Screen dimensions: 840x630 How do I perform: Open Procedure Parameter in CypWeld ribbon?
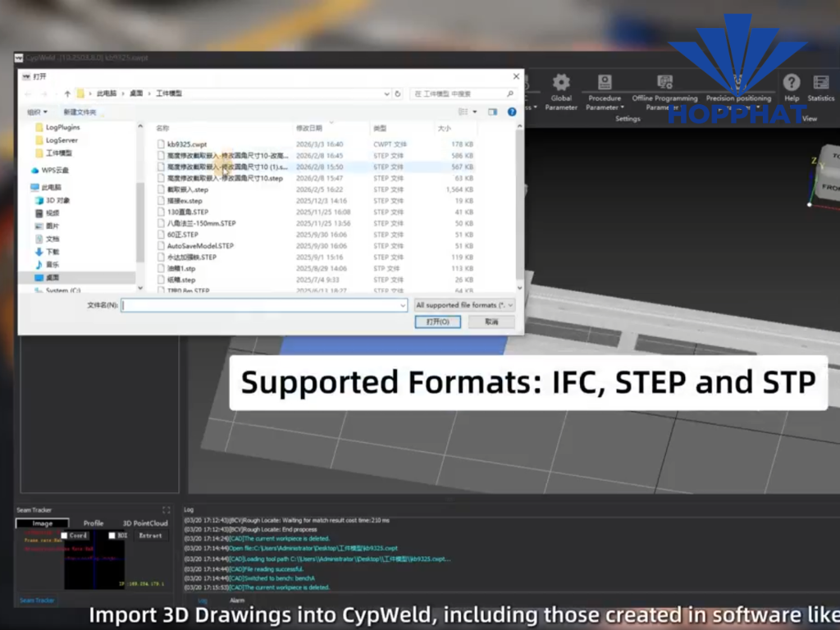click(x=605, y=92)
